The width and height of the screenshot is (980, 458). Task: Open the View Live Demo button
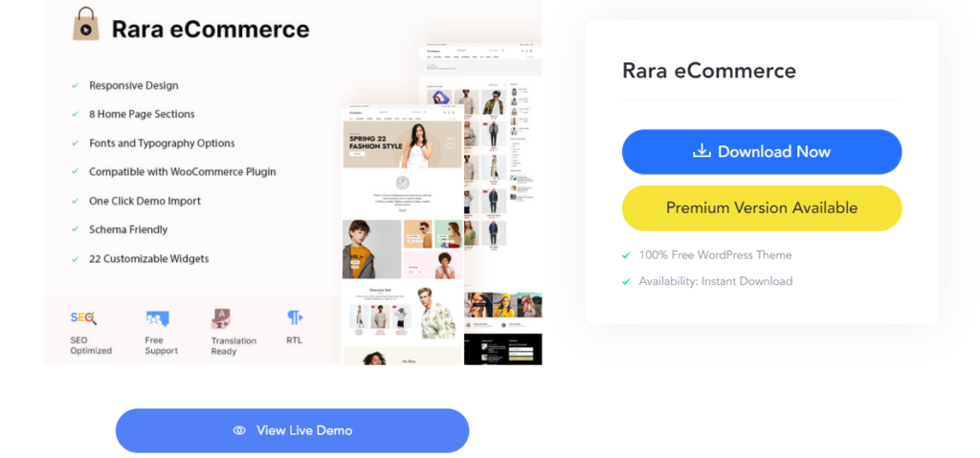pos(292,430)
